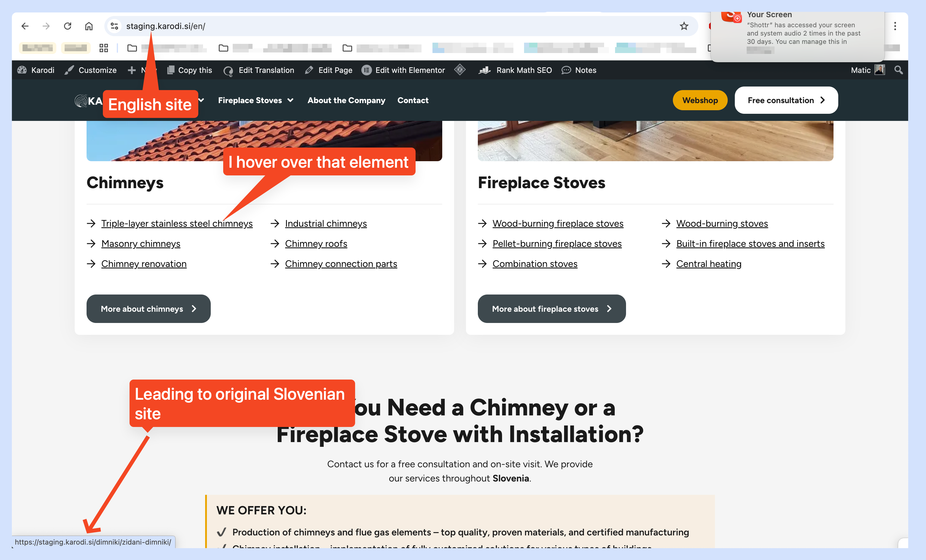This screenshot has height=560, width=926.
Task: Open the browser home page icon
Action: pyautogui.click(x=89, y=26)
